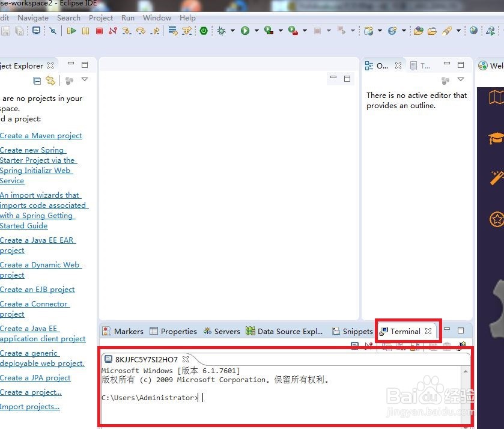
Task: Open the Search icon dropdown arrow
Action: tap(459, 31)
